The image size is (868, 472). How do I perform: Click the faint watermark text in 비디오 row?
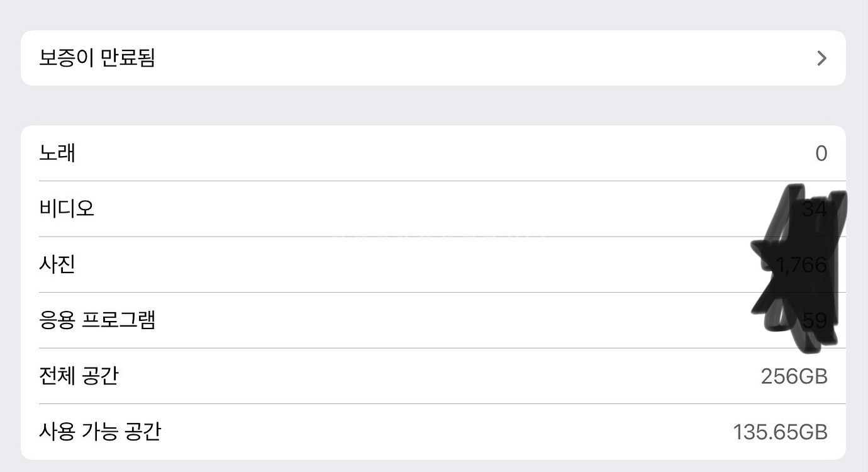(x=440, y=235)
